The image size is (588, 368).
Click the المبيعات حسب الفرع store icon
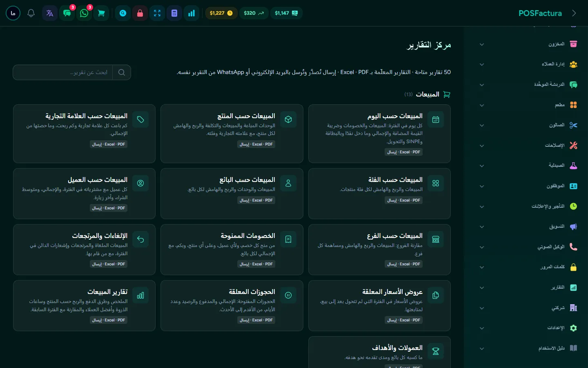(436, 239)
